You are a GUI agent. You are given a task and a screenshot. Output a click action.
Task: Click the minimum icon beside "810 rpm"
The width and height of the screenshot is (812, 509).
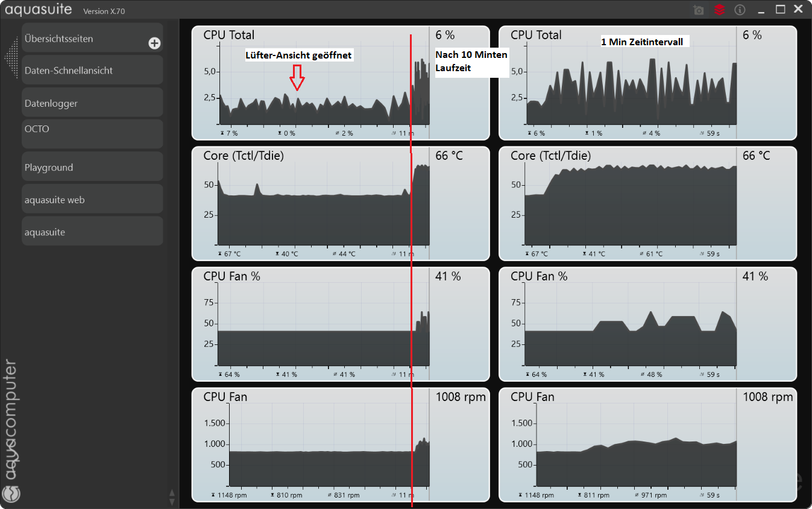point(272,495)
